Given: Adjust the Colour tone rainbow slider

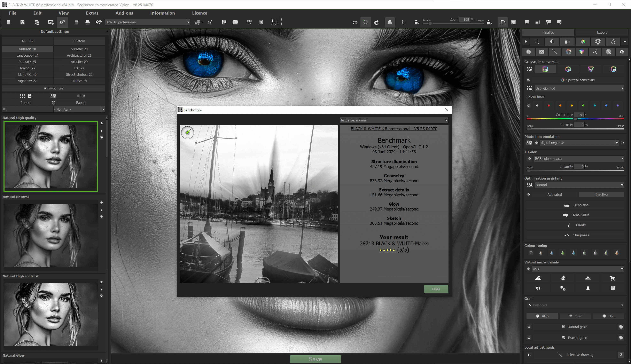Looking at the screenshot, I should click(x=575, y=119).
